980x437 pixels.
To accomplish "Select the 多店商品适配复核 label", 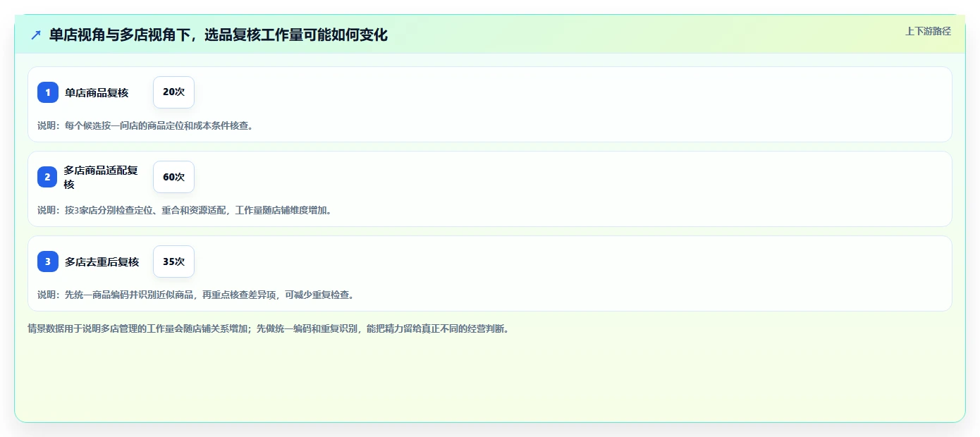I will (x=101, y=177).
